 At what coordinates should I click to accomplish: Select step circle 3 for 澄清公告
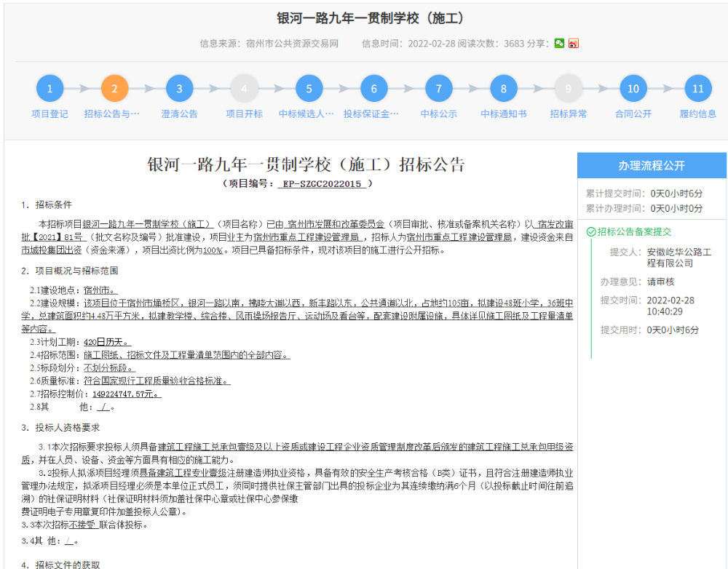pyautogui.click(x=179, y=88)
